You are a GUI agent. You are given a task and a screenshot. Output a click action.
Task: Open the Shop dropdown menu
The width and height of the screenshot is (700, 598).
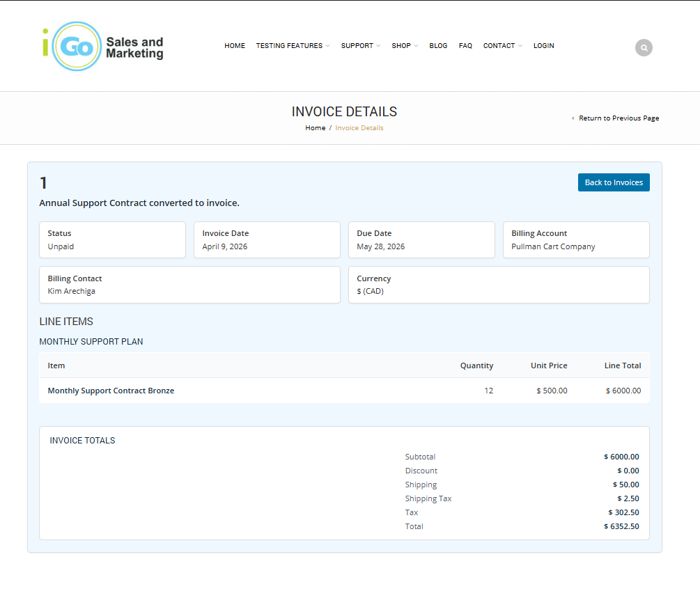point(405,46)
